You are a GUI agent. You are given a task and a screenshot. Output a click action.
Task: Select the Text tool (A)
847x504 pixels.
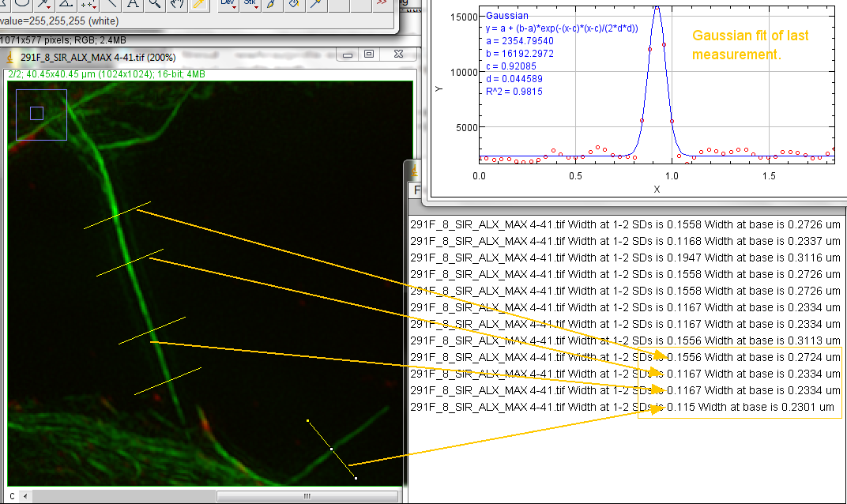(133, 4)
